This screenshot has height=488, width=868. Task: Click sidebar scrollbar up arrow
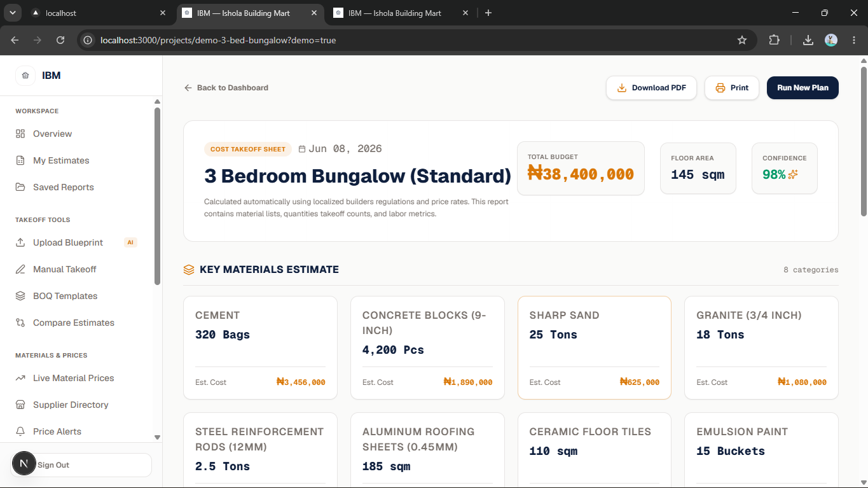click(158, 102)
